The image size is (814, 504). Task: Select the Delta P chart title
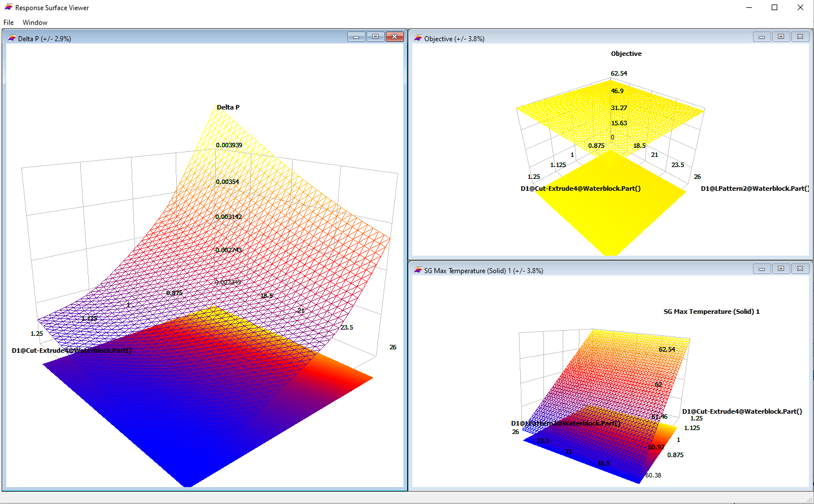click(228, 107)
